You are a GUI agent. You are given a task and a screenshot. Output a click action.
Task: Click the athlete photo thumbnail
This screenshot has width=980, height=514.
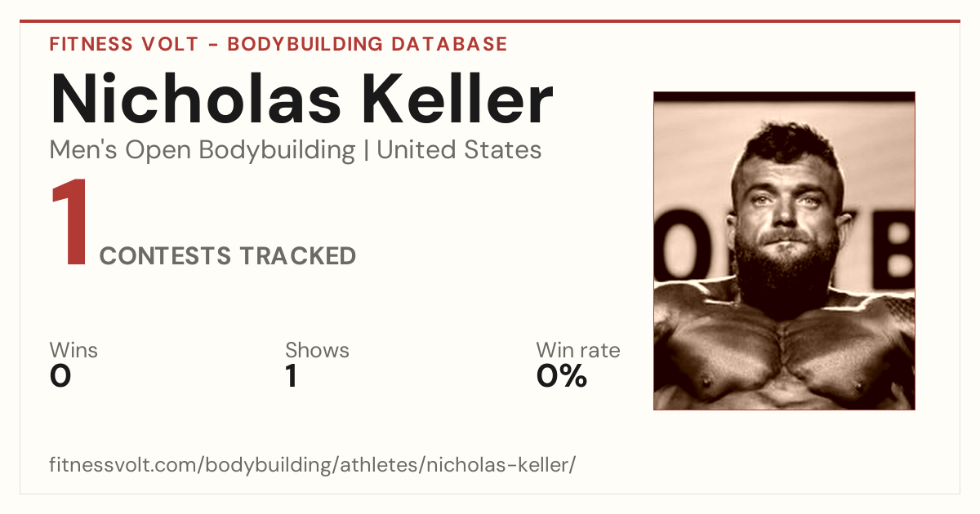[784, 250]
